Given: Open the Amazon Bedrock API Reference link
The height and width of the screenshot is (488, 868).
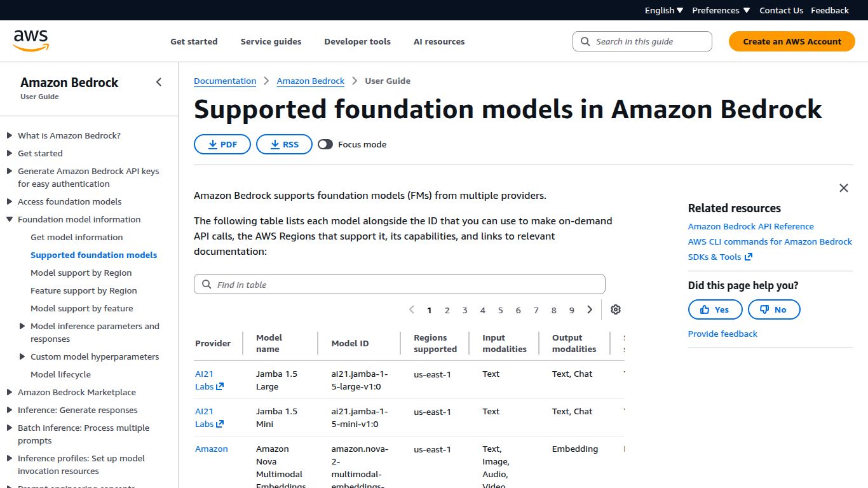Looking at the screenshot, I should pyautogui.click(x=750, y=226).
